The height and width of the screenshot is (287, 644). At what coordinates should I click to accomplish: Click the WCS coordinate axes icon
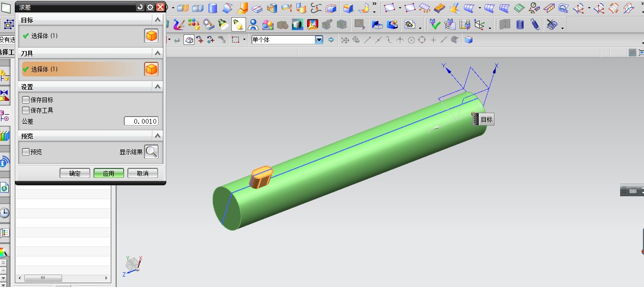point(479,24)
